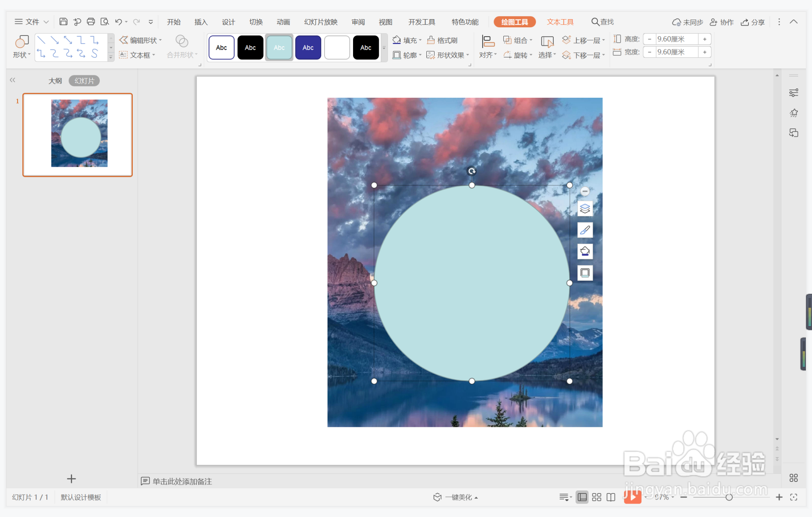Switch to slide sorter view icon
812x517 pixels.
click(x=597, y=497)
